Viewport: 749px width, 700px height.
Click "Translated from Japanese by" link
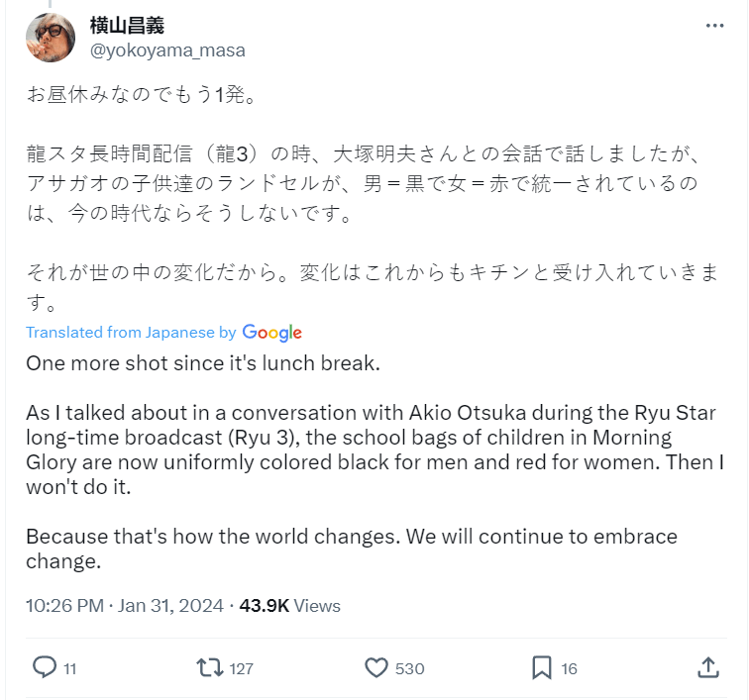point(131,333)
